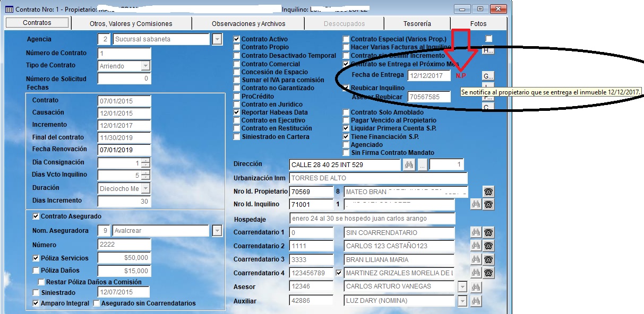
Task: Click the binoculars icon in the Nro Id. Inquilino row
Action: (x=476, y=204)
